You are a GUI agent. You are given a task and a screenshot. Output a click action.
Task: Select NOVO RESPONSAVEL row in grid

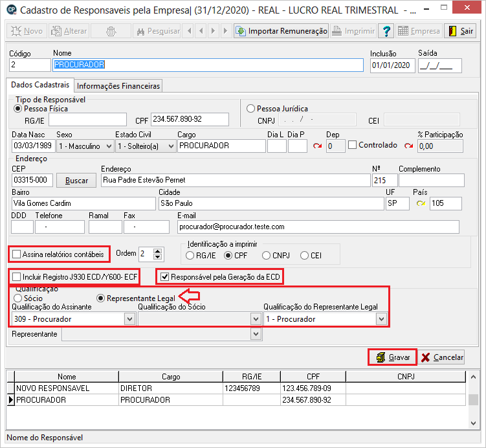click(x=240, y=388)
